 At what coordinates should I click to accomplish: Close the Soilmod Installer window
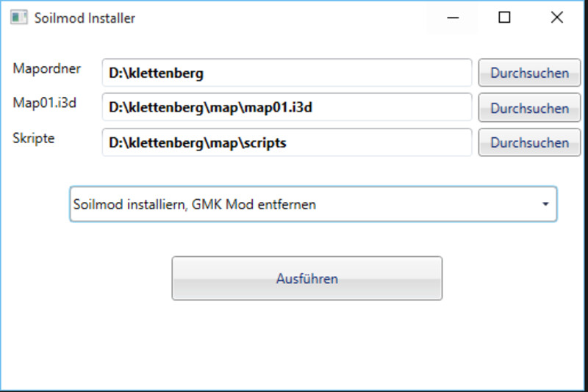556,18
